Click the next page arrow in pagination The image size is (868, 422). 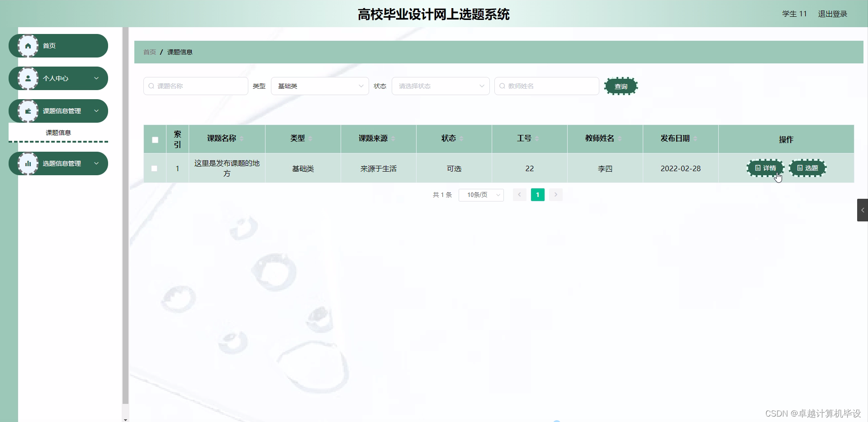tap(555, 195)
